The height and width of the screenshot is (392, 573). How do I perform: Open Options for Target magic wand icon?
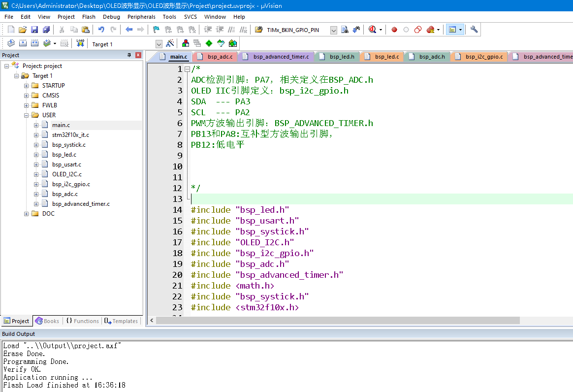point(170,43)
